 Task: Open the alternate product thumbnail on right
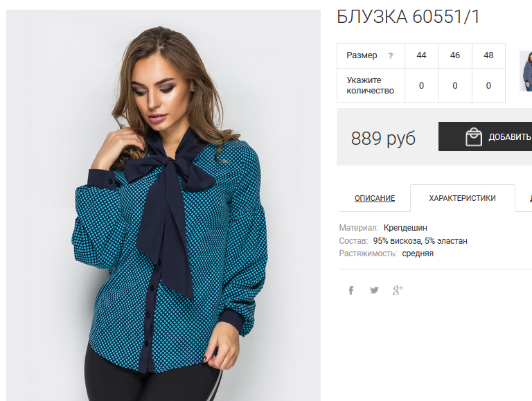click(526, 71)
